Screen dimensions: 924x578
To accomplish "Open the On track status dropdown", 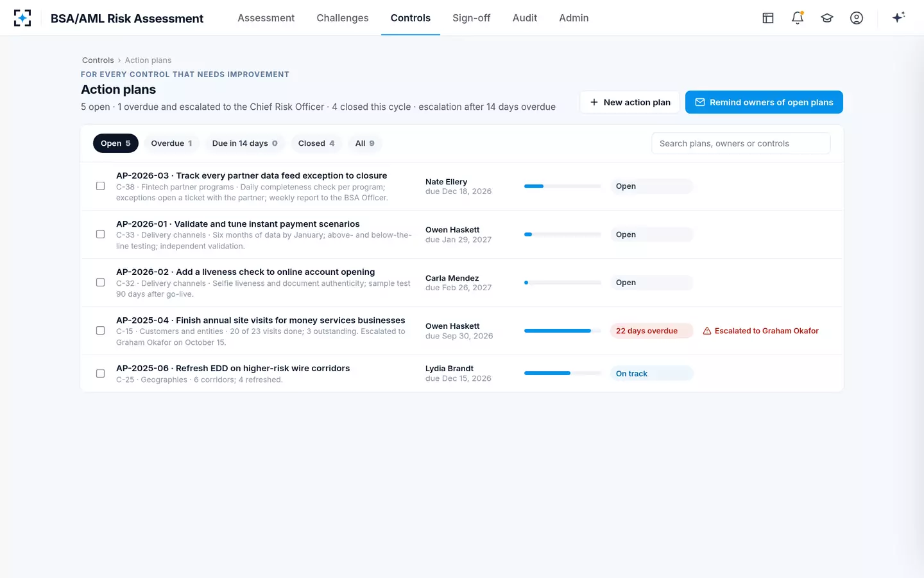I will coord(651,374).
